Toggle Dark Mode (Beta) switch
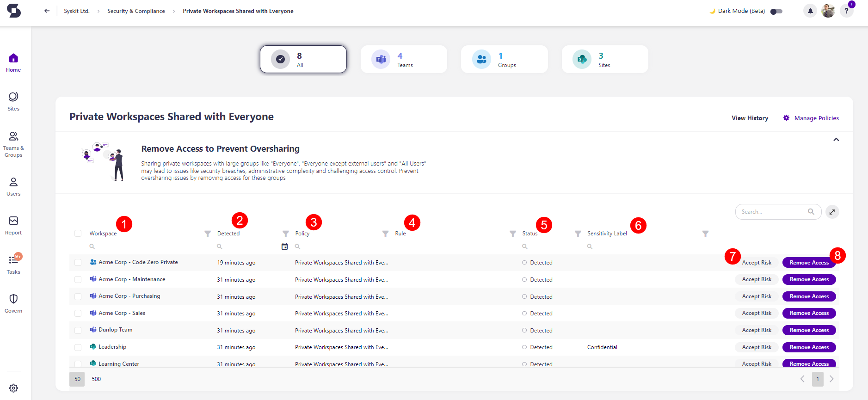This screenshot has width=868, height=400. pos(776,11)
